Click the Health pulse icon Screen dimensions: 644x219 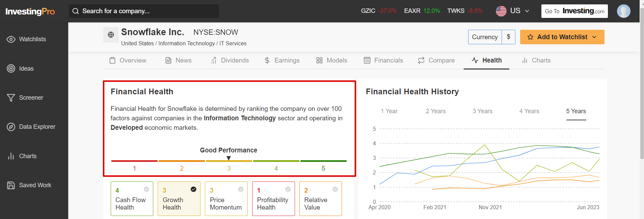click(475, 60)
